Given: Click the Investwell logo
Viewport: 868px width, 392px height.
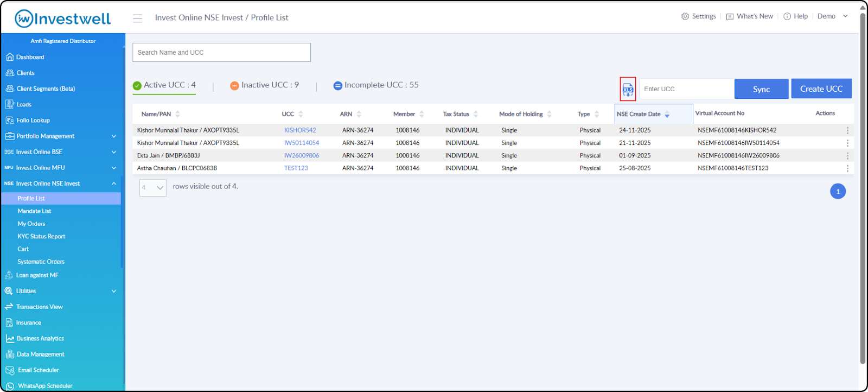Looking at the screenshot, I should (62, 18).
